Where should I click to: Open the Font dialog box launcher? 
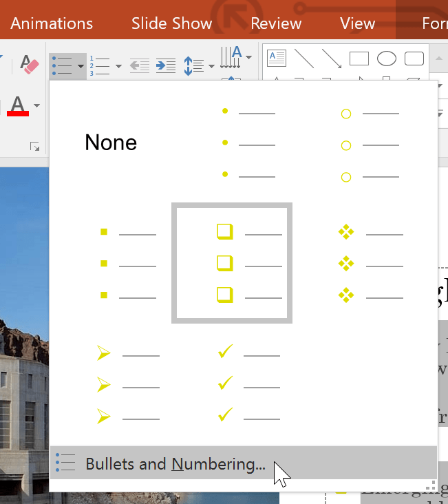click(34, 147)
